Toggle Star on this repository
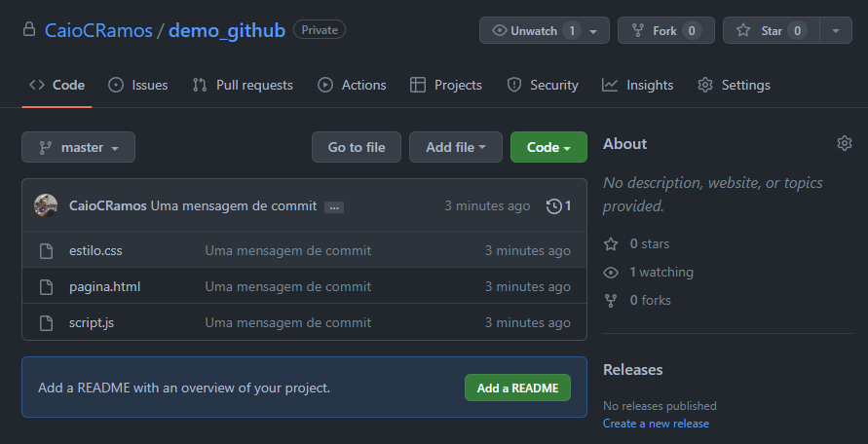Screen dimensions: 868x444 (x=771, y=30)
